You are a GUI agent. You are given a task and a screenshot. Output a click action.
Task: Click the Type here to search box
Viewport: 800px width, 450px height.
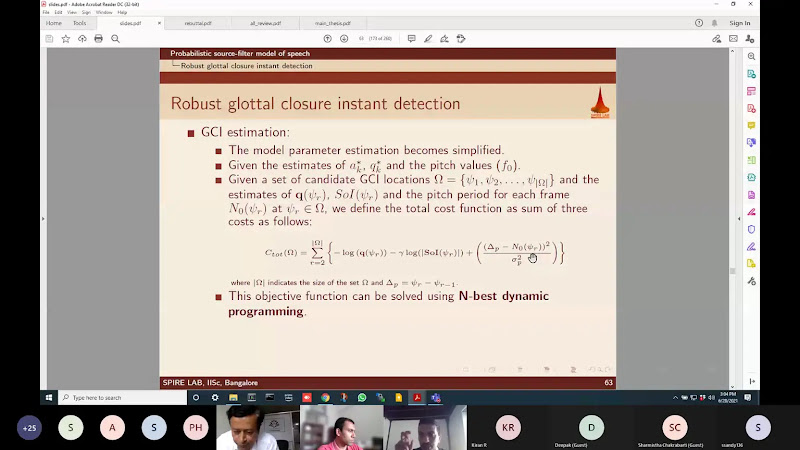coord(122,397)
